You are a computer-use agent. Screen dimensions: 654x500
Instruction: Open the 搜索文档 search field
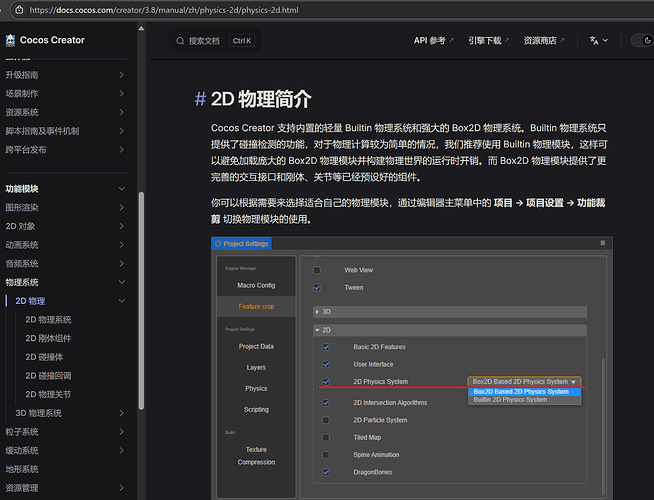click(215, 41)
